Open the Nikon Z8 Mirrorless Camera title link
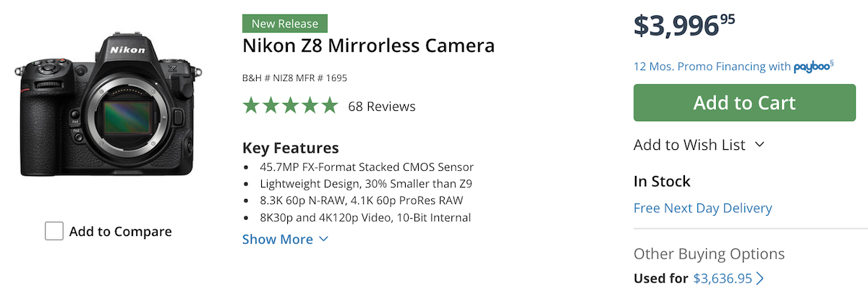 [368, 46]
